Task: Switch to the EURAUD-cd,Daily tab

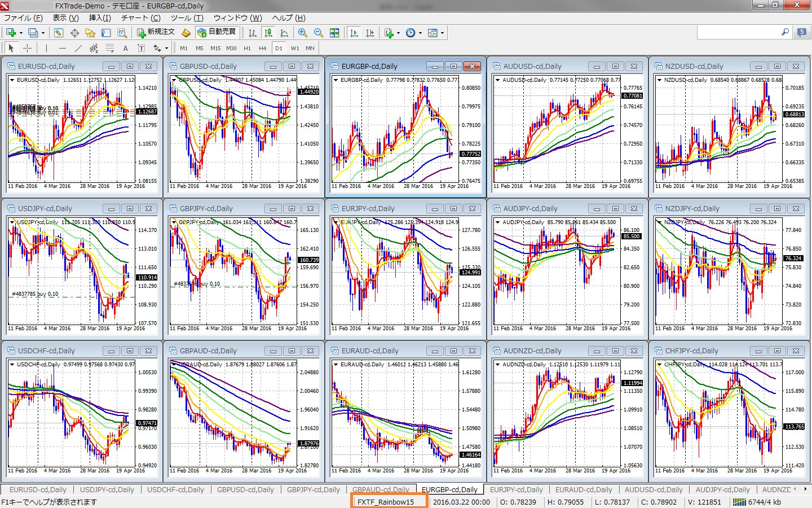Action: click(x=584, y=489)
